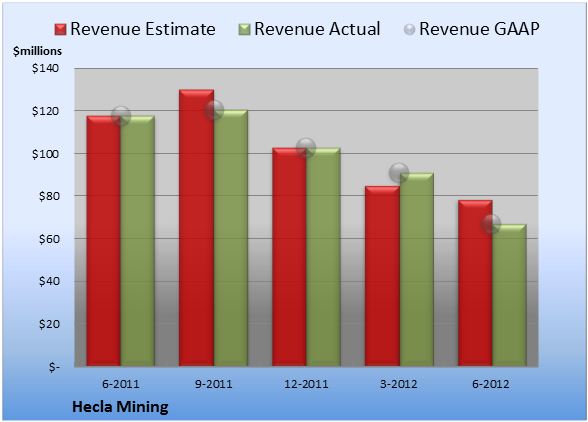Click the red Revenue Estimate legend swatch
Screen dimensions: 588x422
point(60,29)
